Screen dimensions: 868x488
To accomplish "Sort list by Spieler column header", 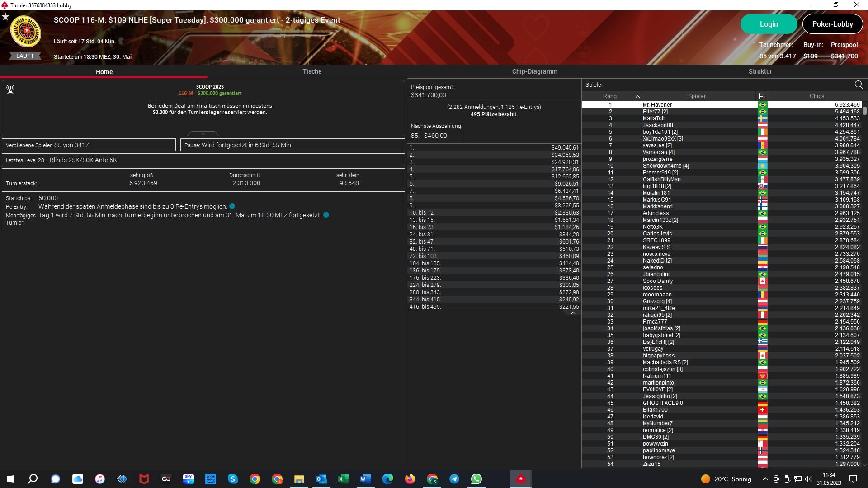I will pyautogui.click(x=697, y=96).
